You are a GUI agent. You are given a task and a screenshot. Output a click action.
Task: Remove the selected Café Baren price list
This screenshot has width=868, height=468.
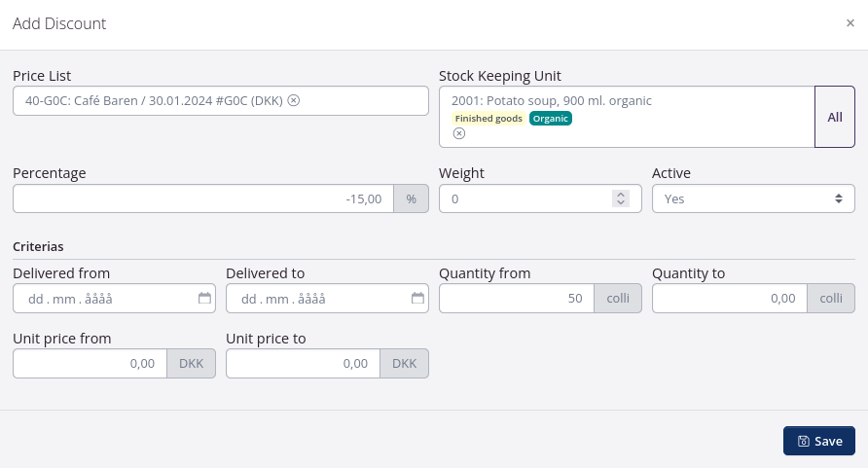click(294, 100)
